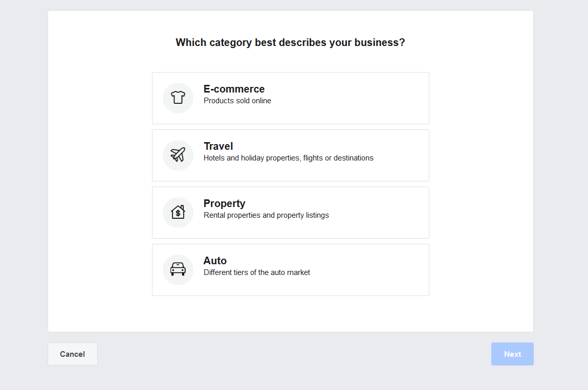Click the "Products sold online" description
588x390 pixels.
[x=237, y=101]
